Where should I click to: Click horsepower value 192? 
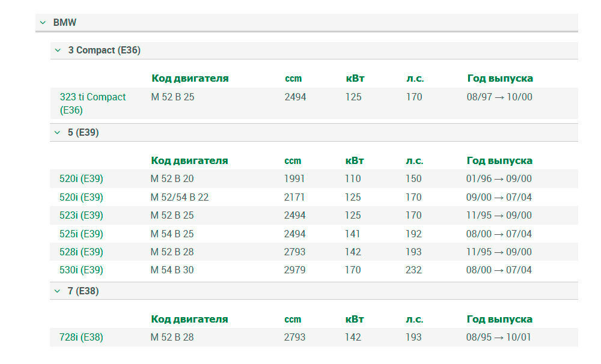(413, 234)
